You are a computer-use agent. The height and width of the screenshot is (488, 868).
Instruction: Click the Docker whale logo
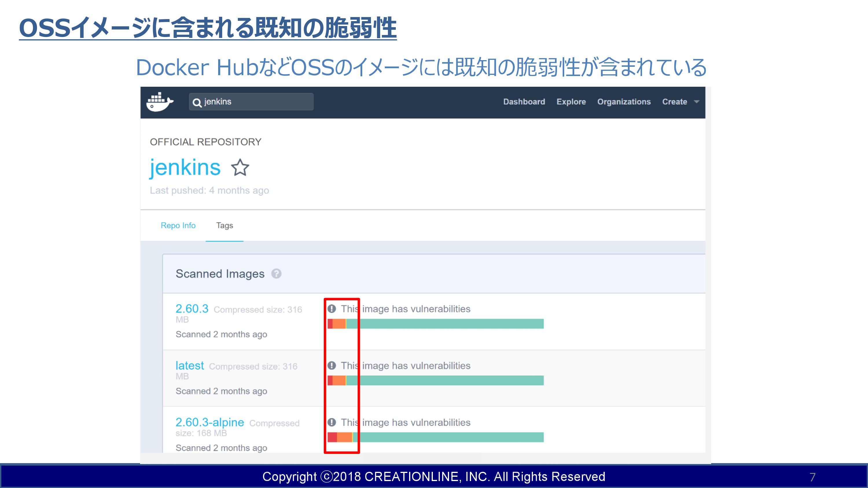click(160, 102)
